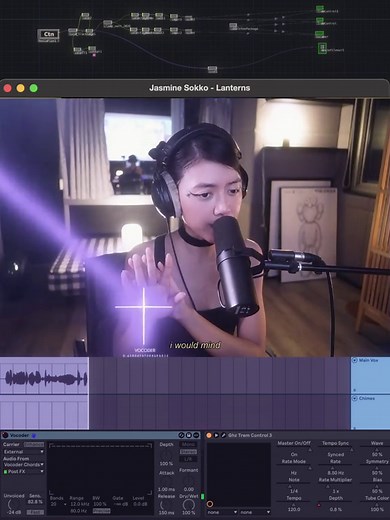Image resolution: width=390 pixels, height=520 pixels.
Task: Click the orange circle in Trem display
Action: (210, 504)
